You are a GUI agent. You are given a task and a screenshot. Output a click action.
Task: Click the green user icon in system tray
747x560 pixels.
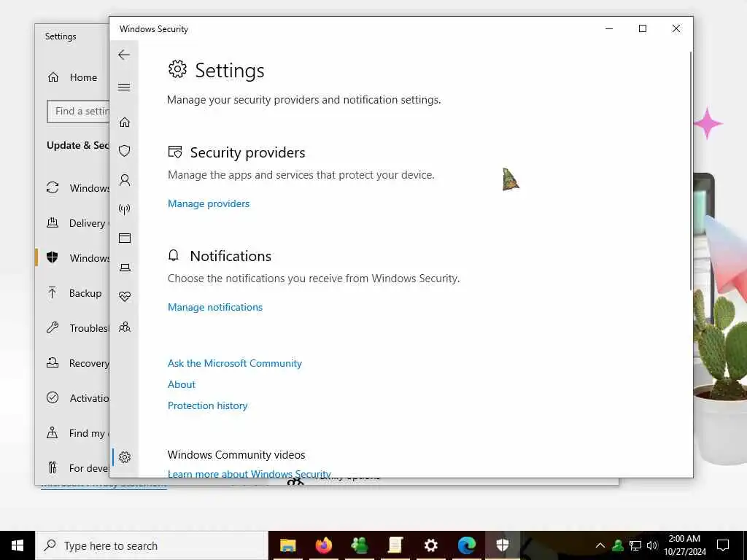(x=618, y=545)
